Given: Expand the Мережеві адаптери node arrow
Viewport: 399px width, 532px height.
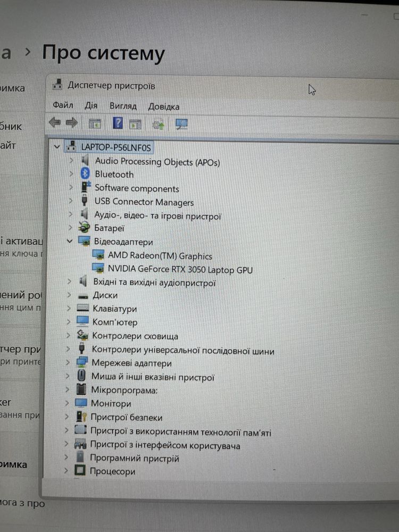Looking at the screenshot, I should click(x=68, y=362).
